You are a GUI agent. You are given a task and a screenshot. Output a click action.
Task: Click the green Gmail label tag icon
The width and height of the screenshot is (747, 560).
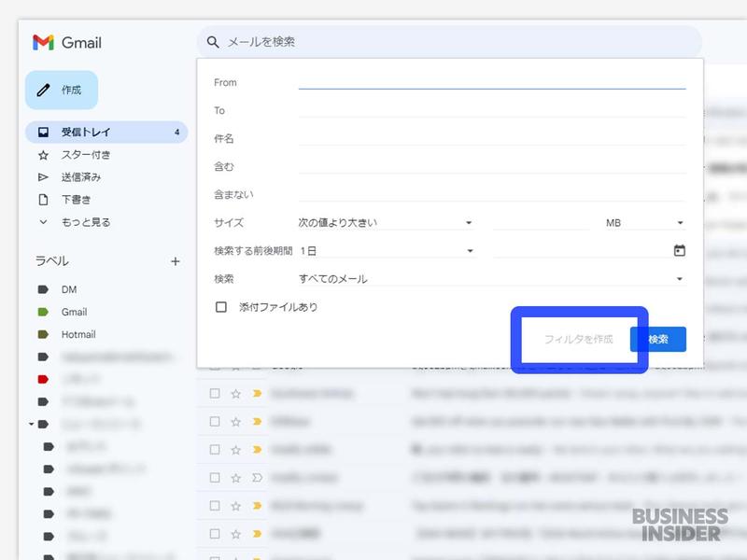point(43,312)
